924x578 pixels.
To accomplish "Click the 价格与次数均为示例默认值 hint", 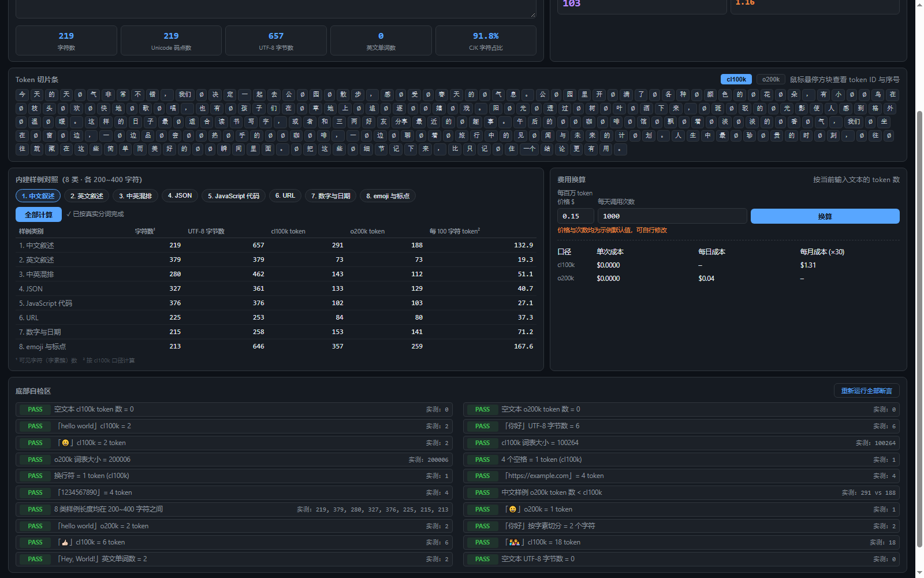I will click(612, 230).
